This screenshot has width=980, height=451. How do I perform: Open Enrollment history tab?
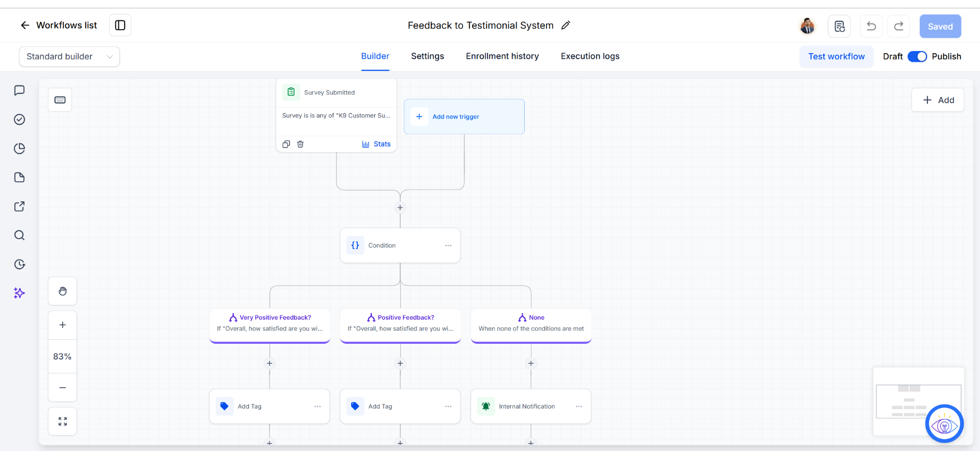502,56
